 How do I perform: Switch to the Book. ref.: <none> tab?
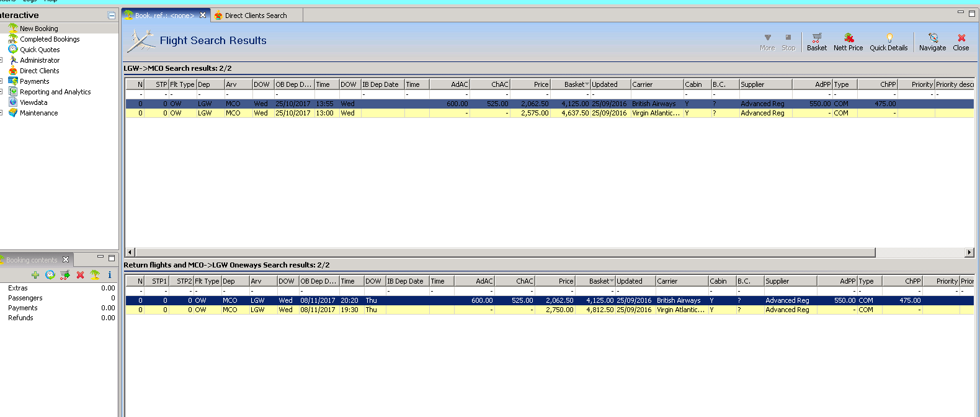164,16
